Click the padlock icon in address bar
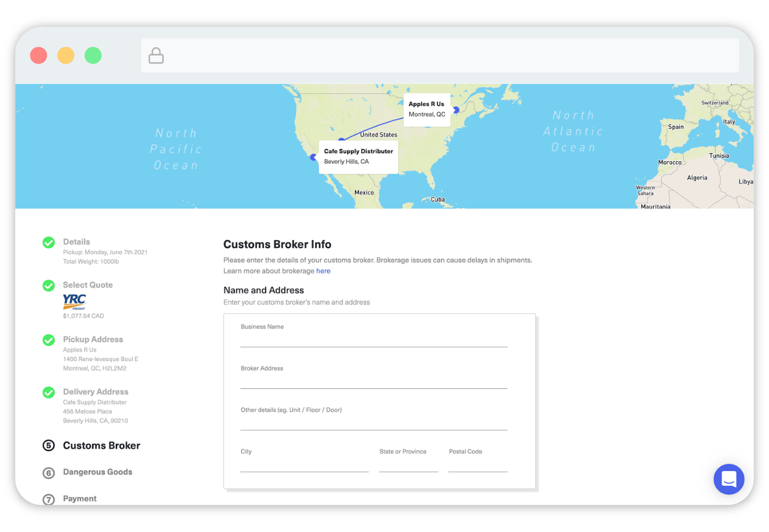This screenshot has height=532, width=769. [x=156, y=56]
